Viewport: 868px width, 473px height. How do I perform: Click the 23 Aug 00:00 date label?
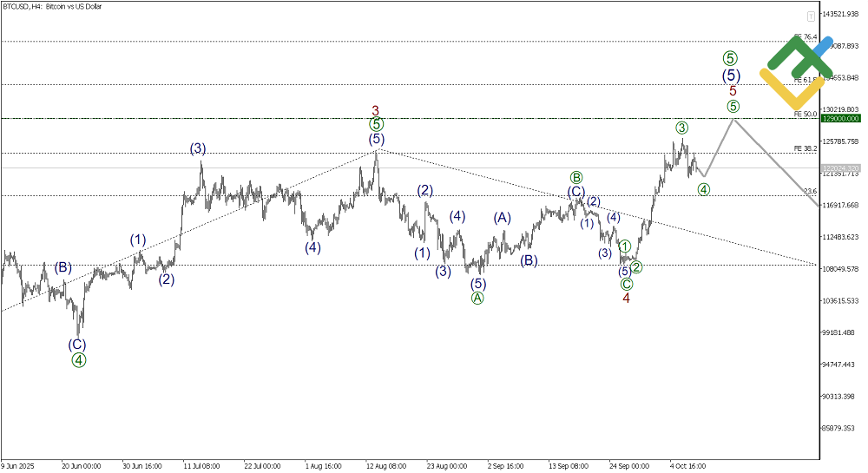[x=447, y=466]
